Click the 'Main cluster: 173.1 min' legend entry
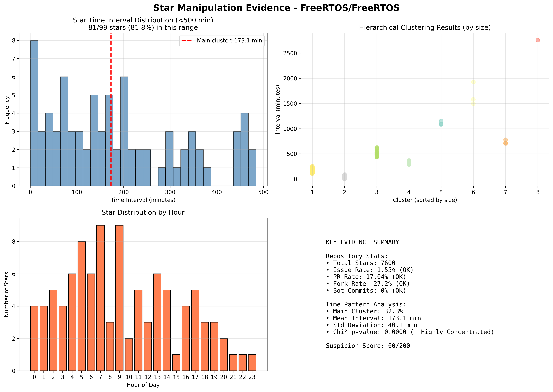 [x=222, y=41]
